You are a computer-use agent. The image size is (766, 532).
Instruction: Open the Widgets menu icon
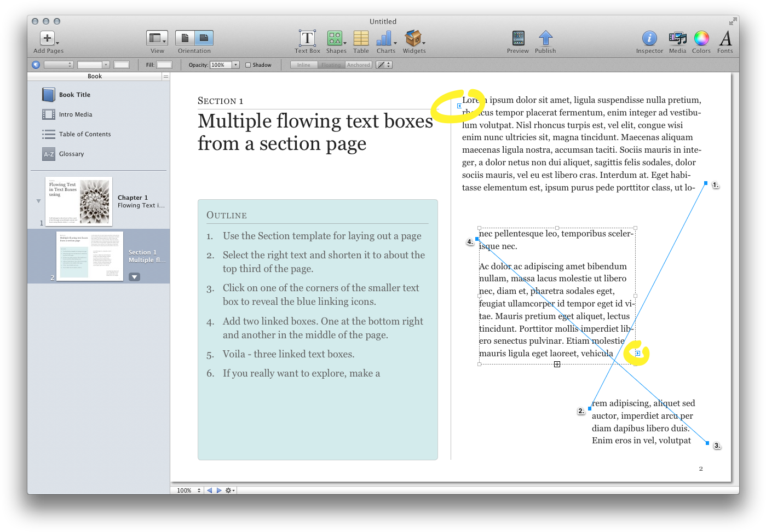[x=413, y=39]
